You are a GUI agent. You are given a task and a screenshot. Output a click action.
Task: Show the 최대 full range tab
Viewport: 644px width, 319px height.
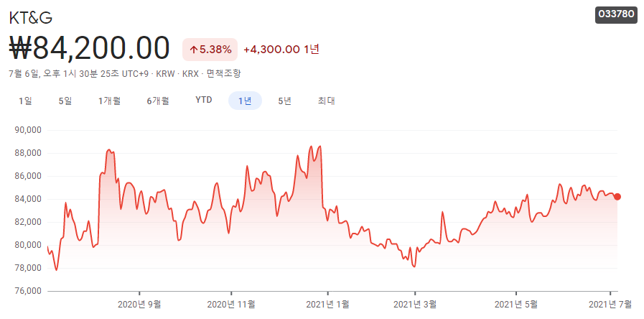click(327, 101)
